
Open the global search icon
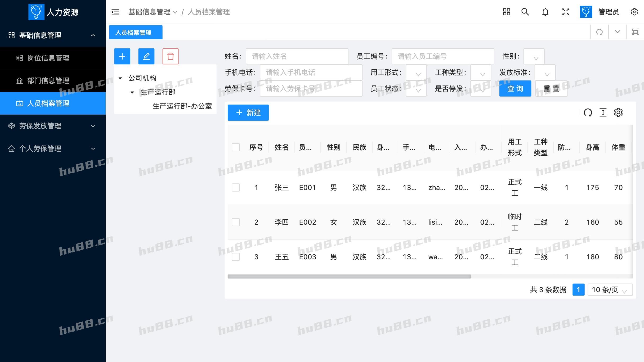[525, 12]
